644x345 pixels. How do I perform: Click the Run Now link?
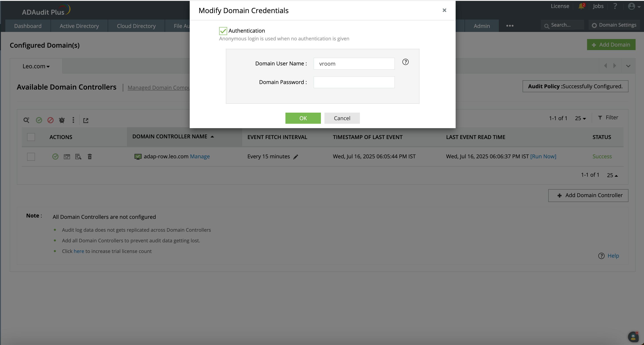[x=543, y=156]
